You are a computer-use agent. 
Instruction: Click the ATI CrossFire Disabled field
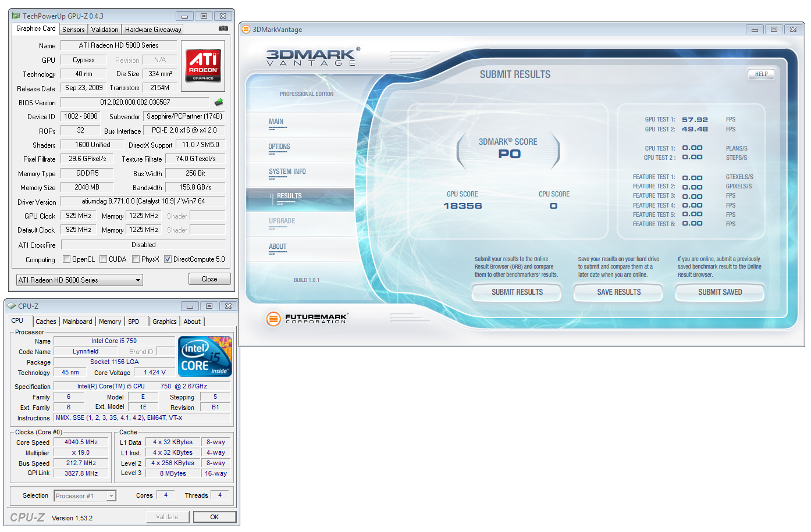[x=143, y=245]
